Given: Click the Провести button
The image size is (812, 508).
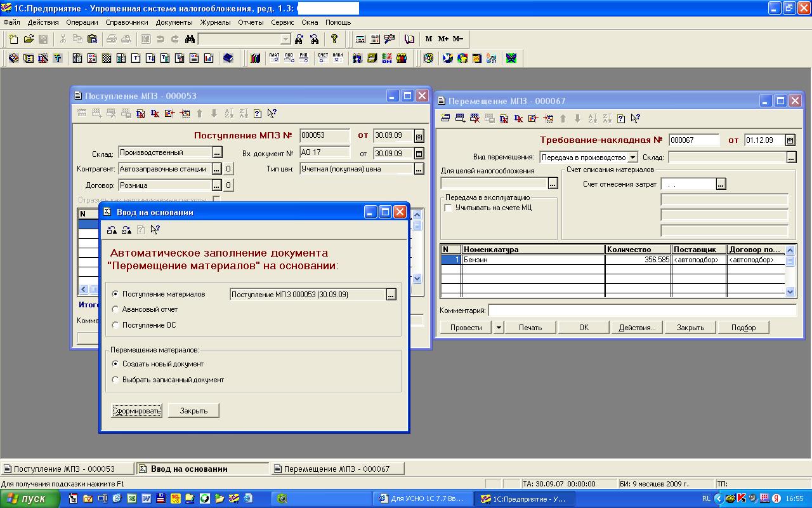Looking at the screenshot, I should [466, 328].
